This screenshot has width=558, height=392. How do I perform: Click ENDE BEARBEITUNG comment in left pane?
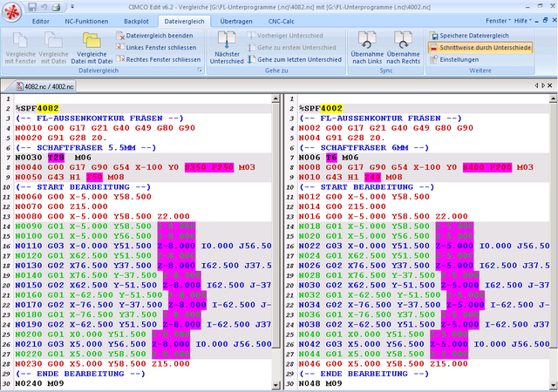(x=80, y=374)
